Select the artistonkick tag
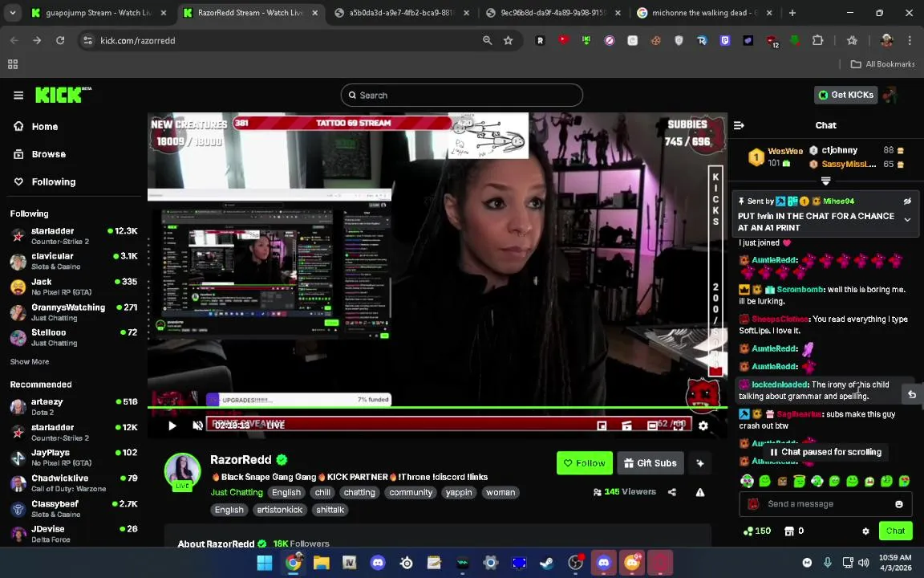 [x=279, y=510]
